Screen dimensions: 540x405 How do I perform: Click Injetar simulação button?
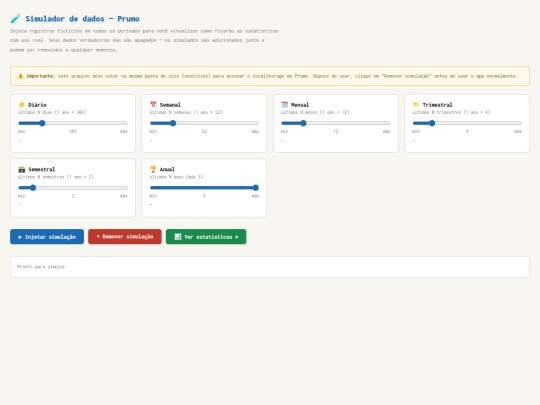click(x=47, y=237)
